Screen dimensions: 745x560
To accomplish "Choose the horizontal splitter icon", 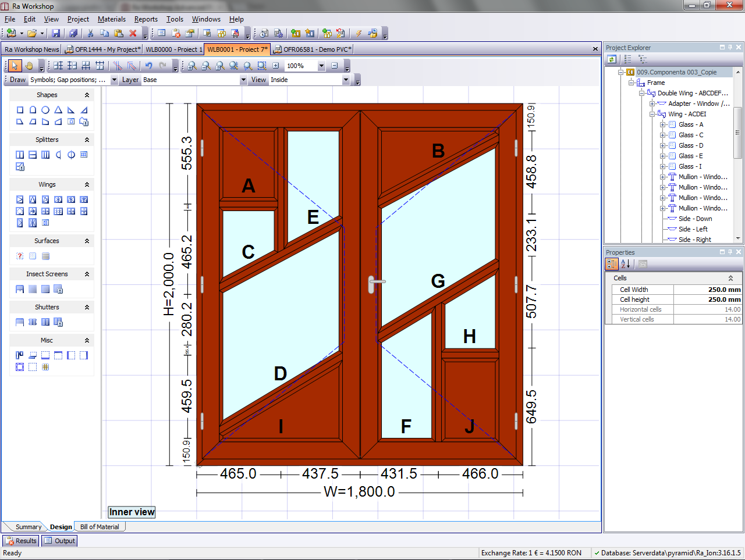I will [33, 155].
